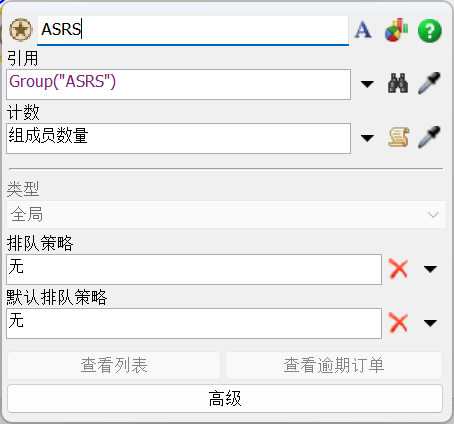454x424 pixels.
Task: Click the 查看列表 button
Action: tap(114, 365)
